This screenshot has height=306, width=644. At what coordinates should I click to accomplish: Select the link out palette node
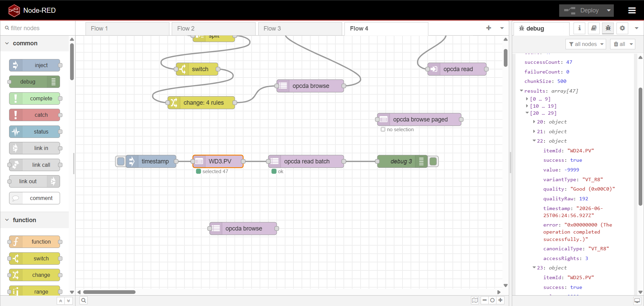point(35,181)
